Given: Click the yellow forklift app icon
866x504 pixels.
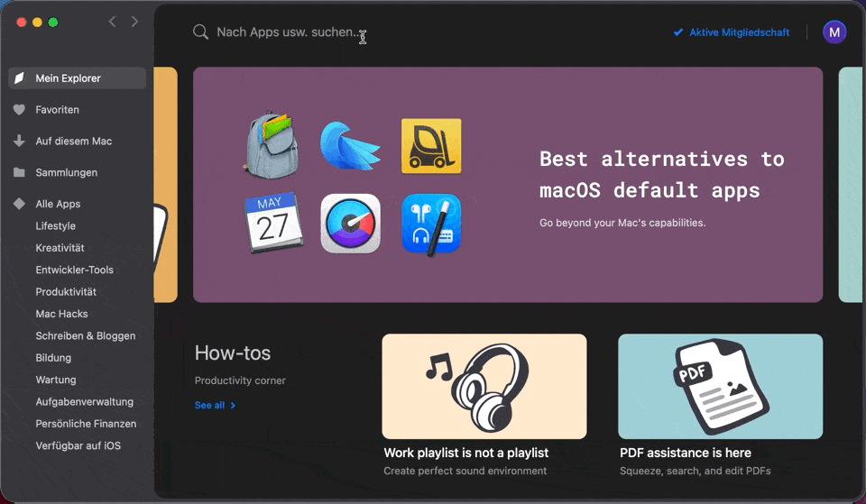Looking at the screenshot, I should coord(431,146).
